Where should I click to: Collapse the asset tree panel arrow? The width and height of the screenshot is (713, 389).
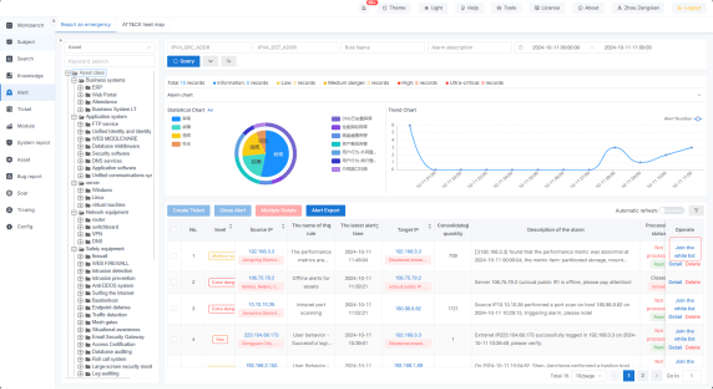click(60, 40)
